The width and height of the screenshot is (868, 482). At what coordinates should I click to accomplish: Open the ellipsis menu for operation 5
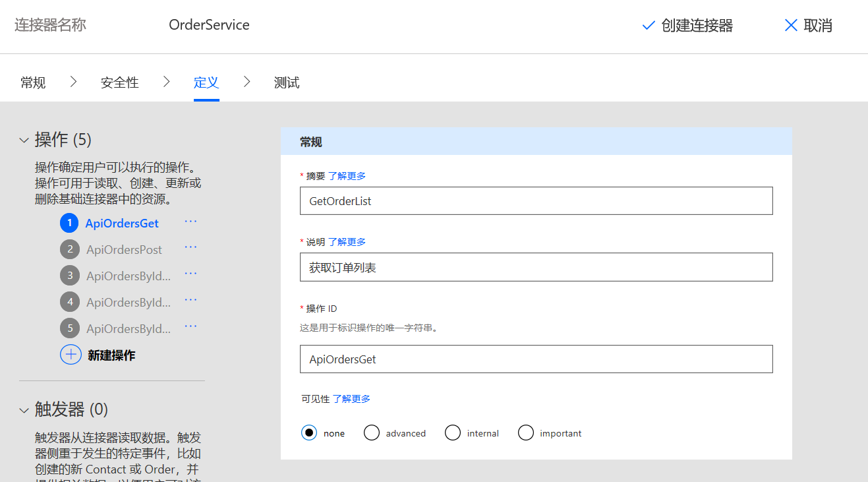(190, 326)
